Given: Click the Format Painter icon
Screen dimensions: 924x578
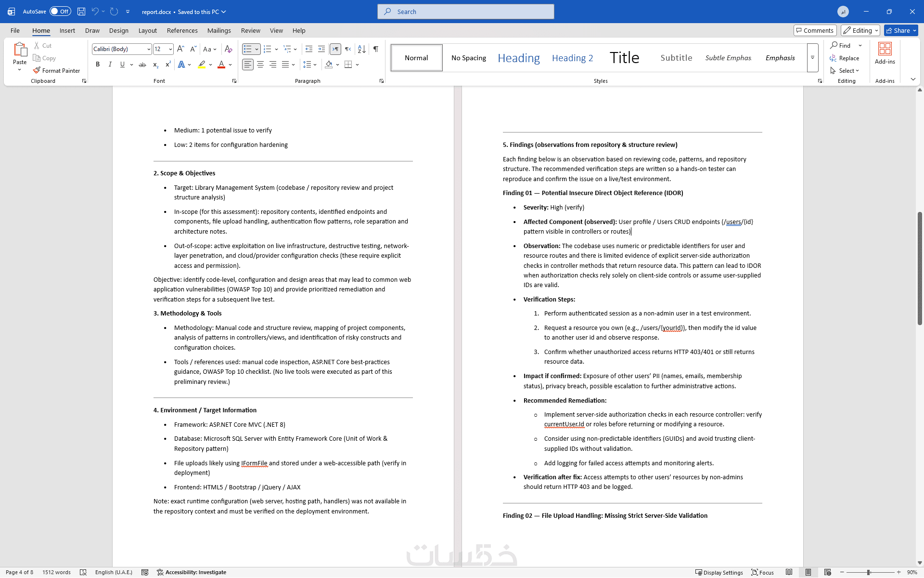Looking at the screenshot, I should 37,70.
